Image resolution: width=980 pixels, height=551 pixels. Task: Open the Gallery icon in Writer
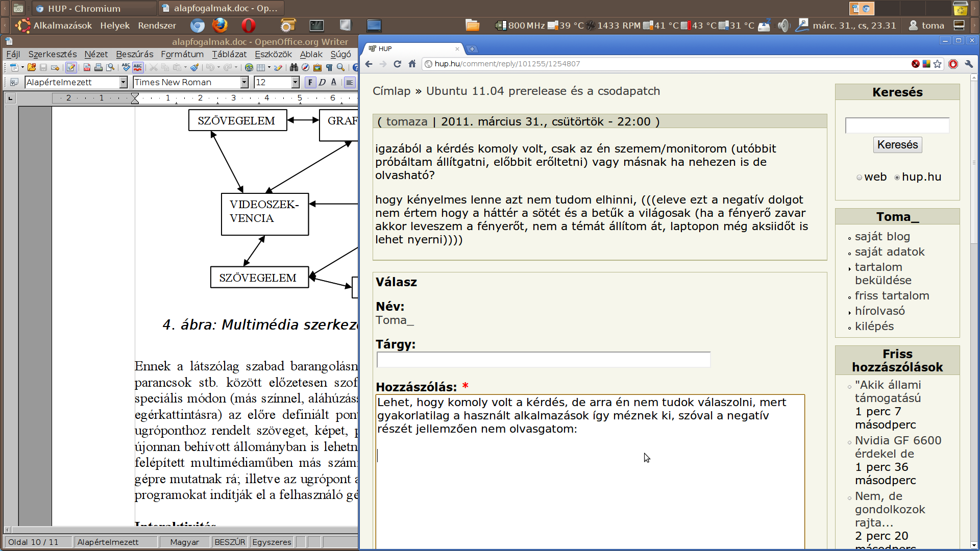click(x=317, y=67)
